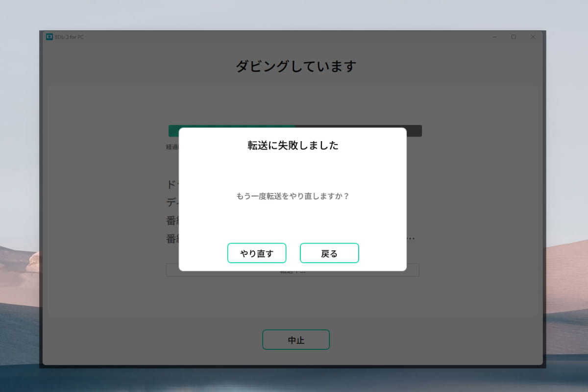
Task: Select the 転送に失敗しました dialog title
Action: (x=293, y=145)
